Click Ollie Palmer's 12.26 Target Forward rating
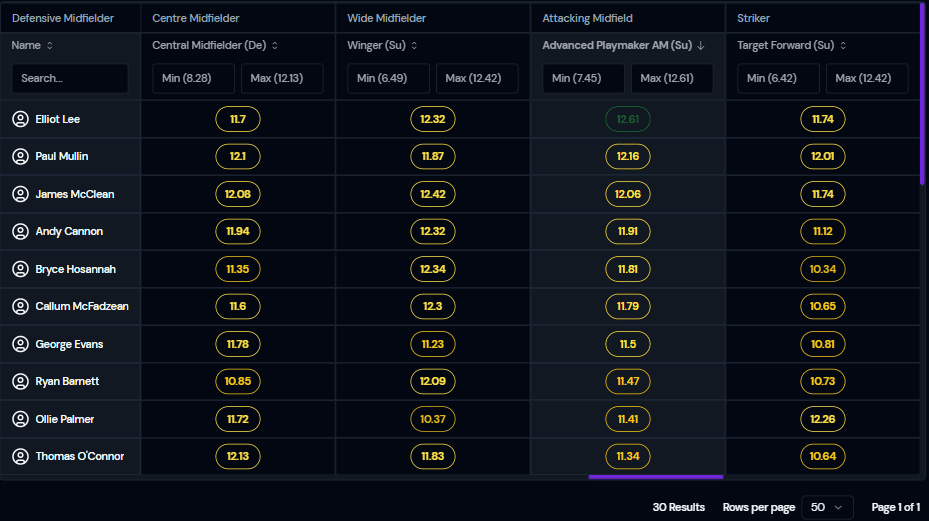 pos(822,419)
